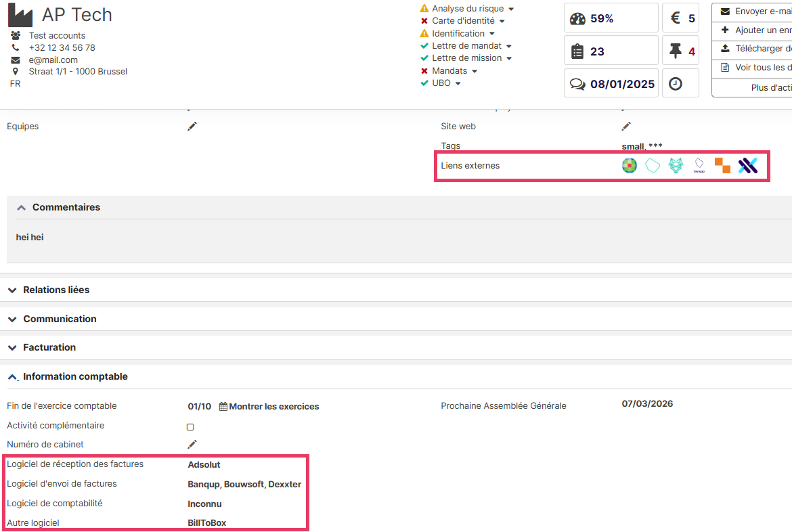792x532 pixels.
Task: Click Montrer les exercices link
Action: (x=273, y=407)
